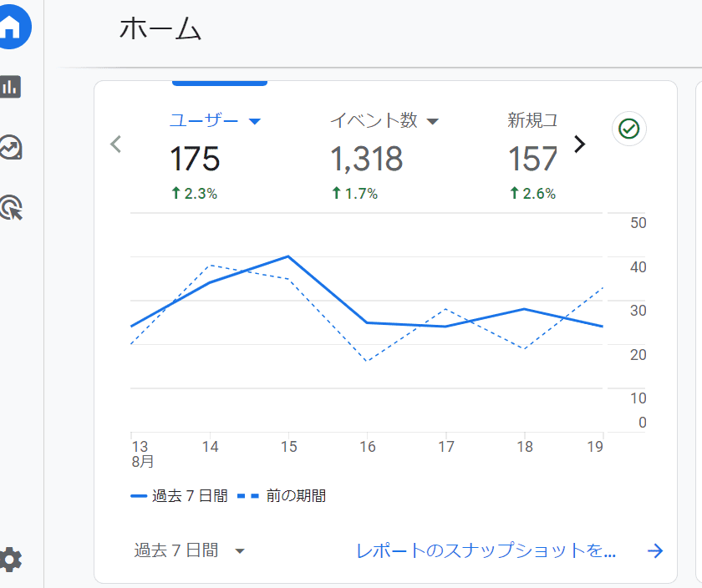Image resolution: width=702 pixels, height=588 pixels.
Task: Open the Advertising target-cursor icon
Action: click(x=11, y=207)
